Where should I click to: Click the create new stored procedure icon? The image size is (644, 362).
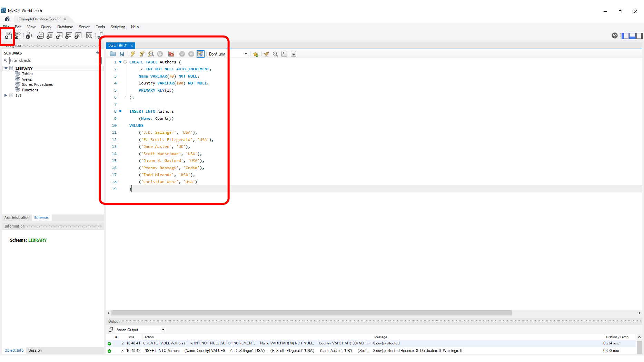69,36
